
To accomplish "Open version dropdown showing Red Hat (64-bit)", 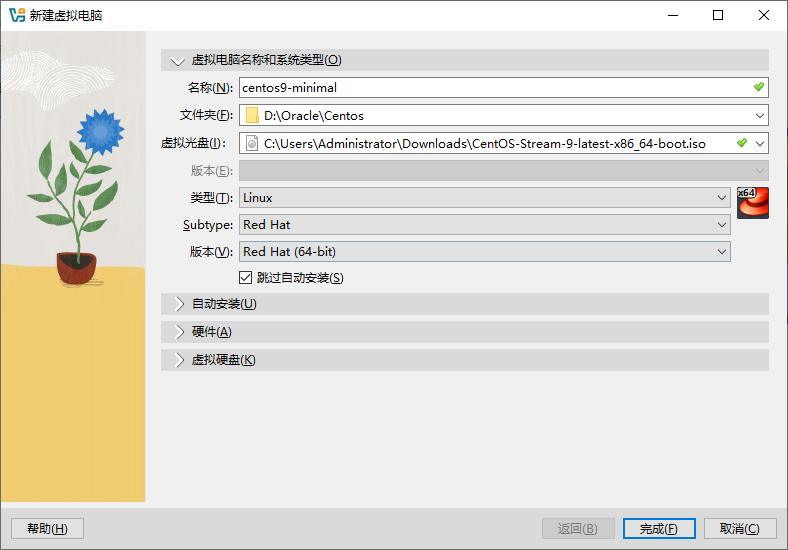I will 485,251.
